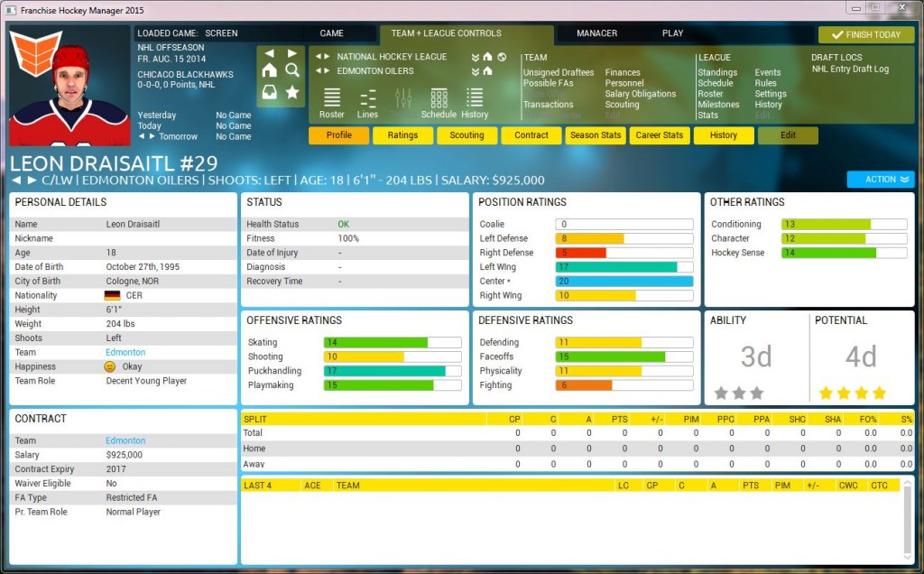Click the back navigation arrow above the home icon
This screenshot has height=574, width=924.
point(269,53)
